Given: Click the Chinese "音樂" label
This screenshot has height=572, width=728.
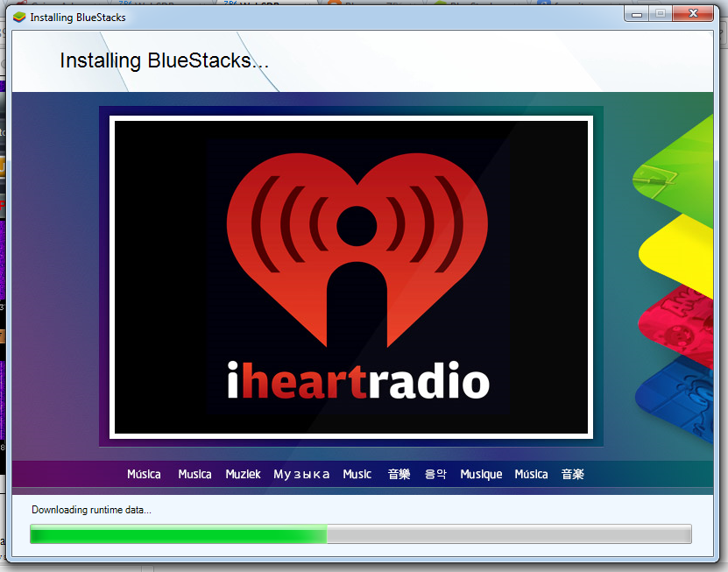Looking at the screenshot, I should click(399, 474).
